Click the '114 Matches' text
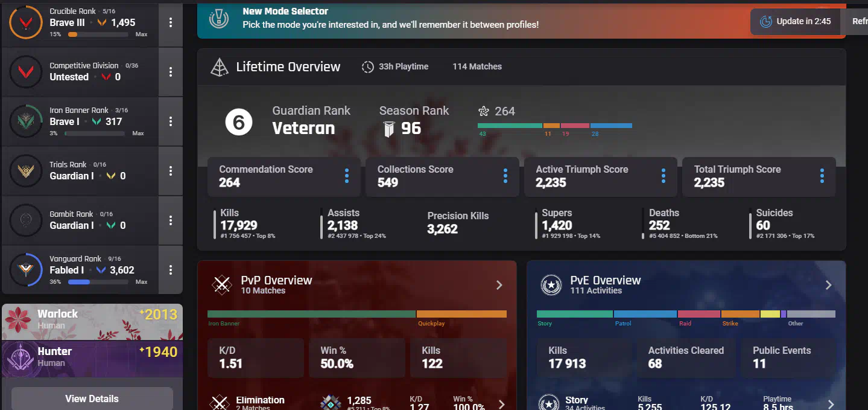The image size is (868, 410). coord(477,66)
